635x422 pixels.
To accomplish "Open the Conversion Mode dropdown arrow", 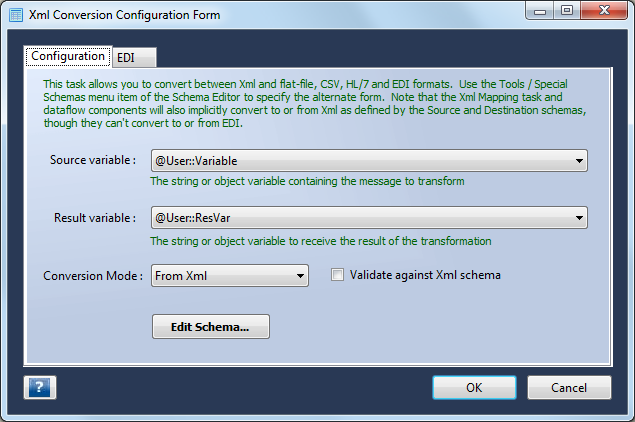I will click(x=300, y=276).
